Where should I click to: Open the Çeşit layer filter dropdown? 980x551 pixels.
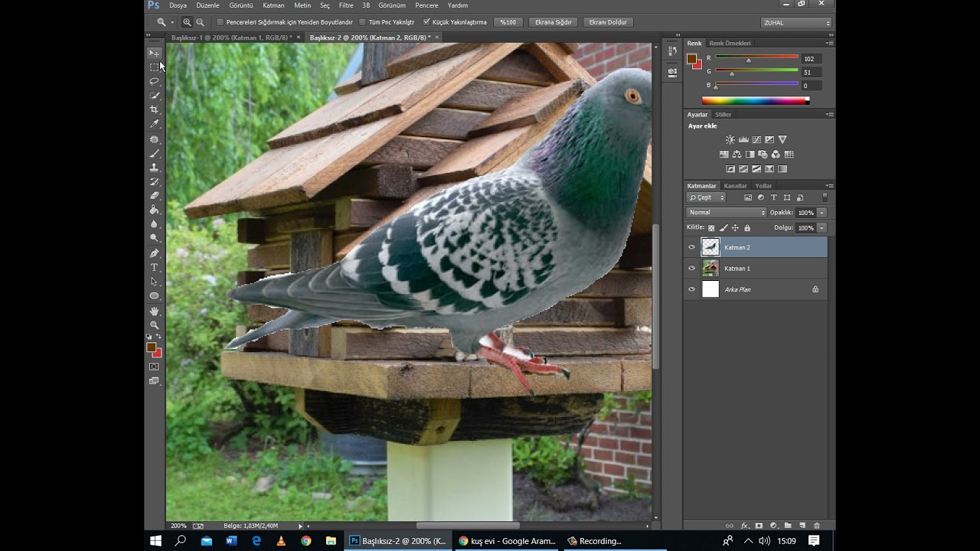706,197
